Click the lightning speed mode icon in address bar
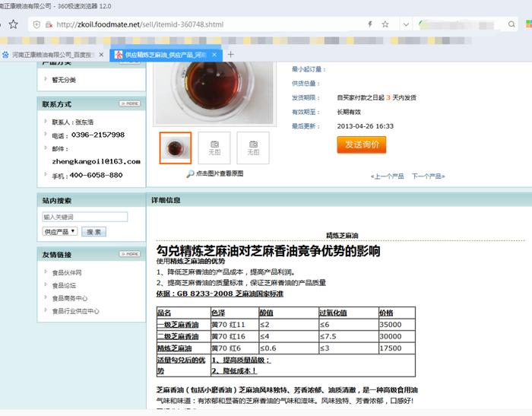 pyautogui.click(x=370, y=24)
